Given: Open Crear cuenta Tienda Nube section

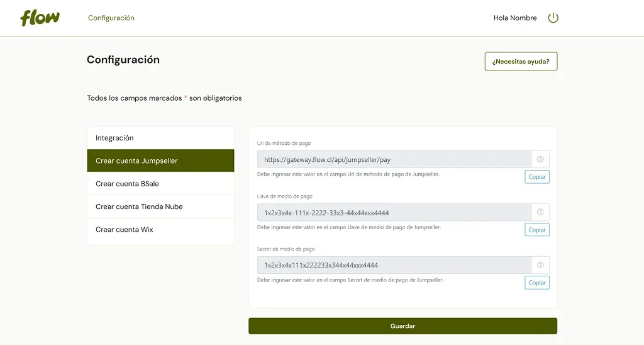Looking at the screenshot, I should coord(160,206).
